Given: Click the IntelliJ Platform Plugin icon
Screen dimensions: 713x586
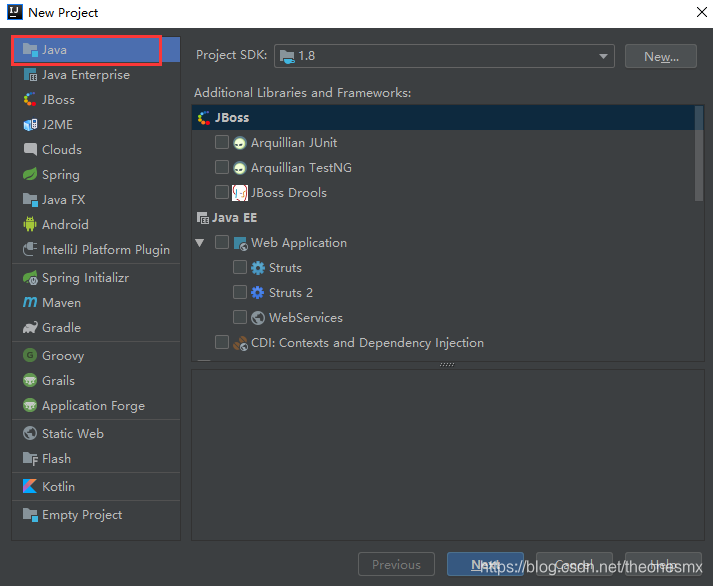Looking at the screenshot, I should coord(30,249).
